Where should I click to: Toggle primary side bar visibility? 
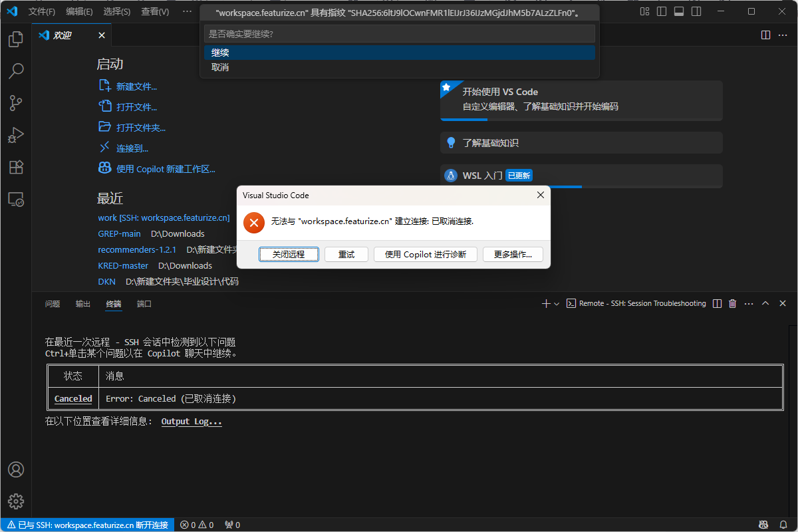(x=661, y=11)
